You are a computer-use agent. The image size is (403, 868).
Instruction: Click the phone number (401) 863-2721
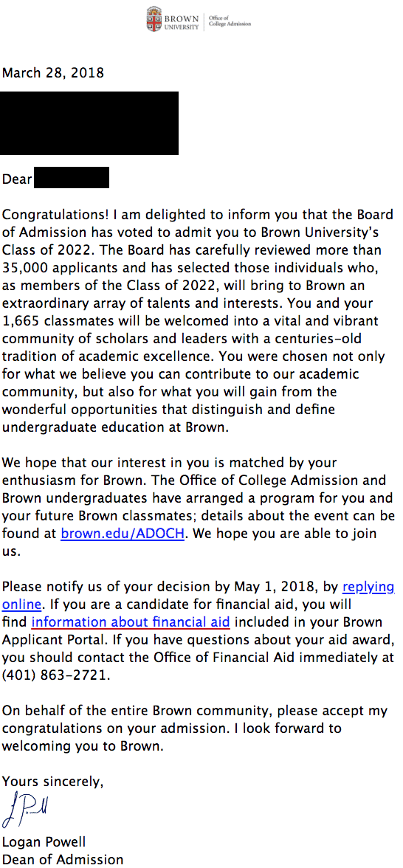pos(52,675)
